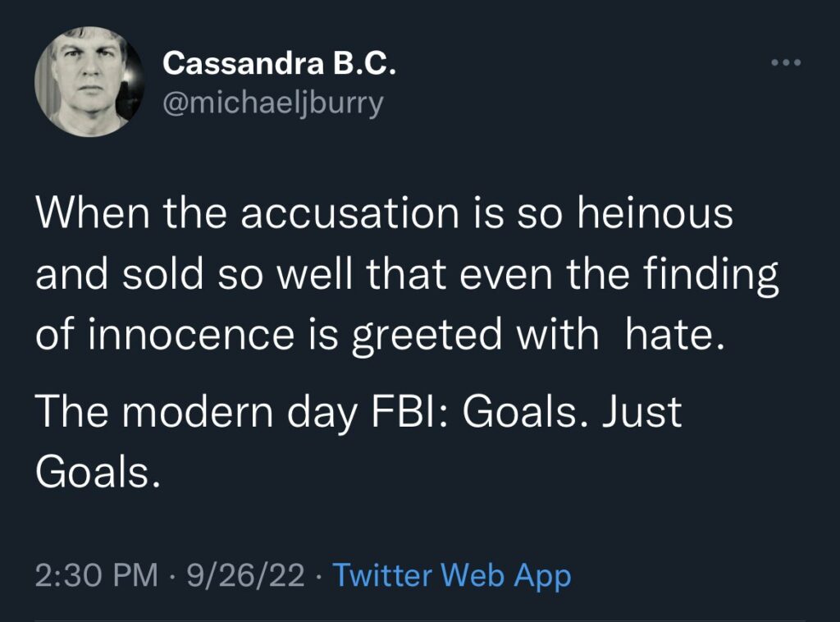Click the Cassandra B.C. profile avatar
Image resolution: width=840 pixels, height=622 pixels.
point(84,85)
